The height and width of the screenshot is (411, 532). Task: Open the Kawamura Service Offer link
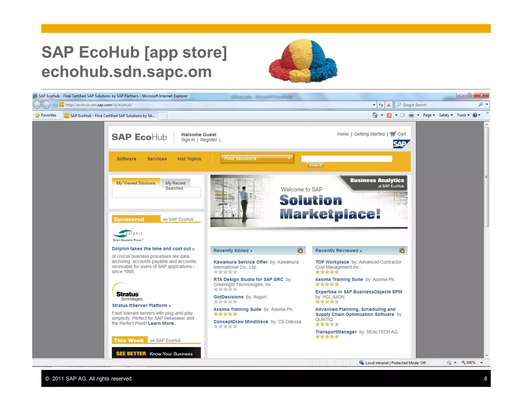tap(241, 262)
